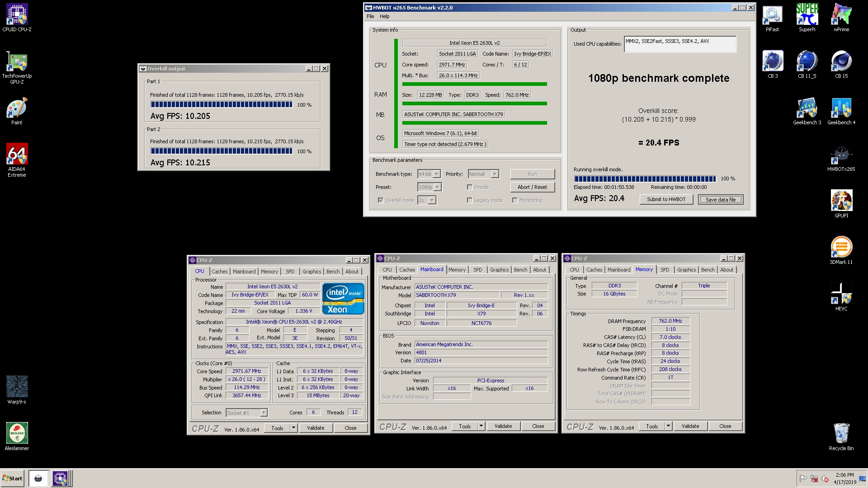This screenshot has height=488, width=868.
Task: Click the Part 2 progress bar
Action: [x=222, y=151]
